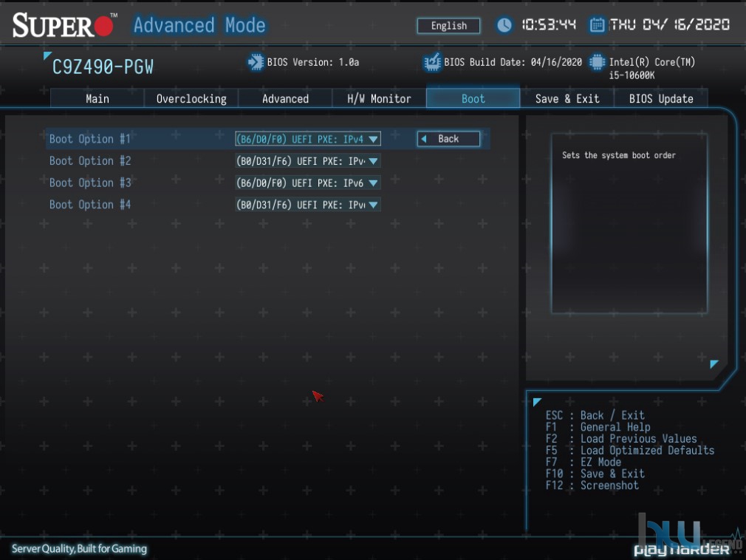Click the BIOS Version: 1.0a text
Screen dimensions: 746x560
tap(313, 62)
